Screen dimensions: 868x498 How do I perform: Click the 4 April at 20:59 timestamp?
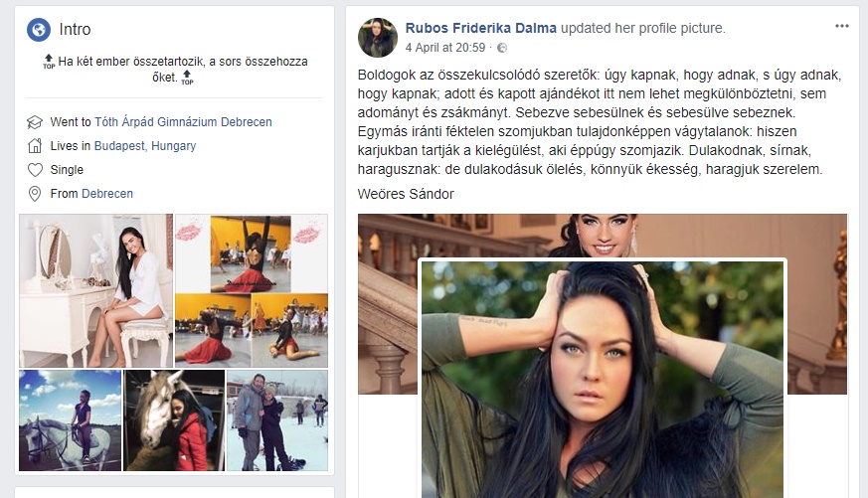click(445, 48)
